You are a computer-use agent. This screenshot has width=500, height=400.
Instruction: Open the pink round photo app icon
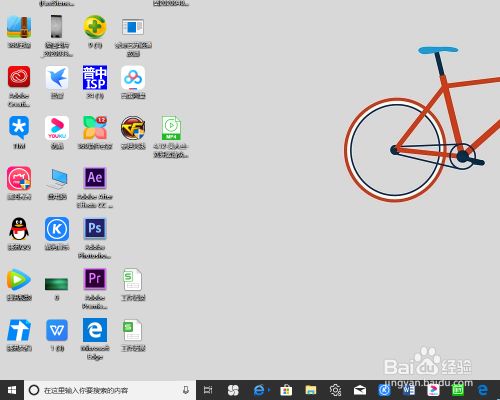pyautogui.click(x=19, y=179)
